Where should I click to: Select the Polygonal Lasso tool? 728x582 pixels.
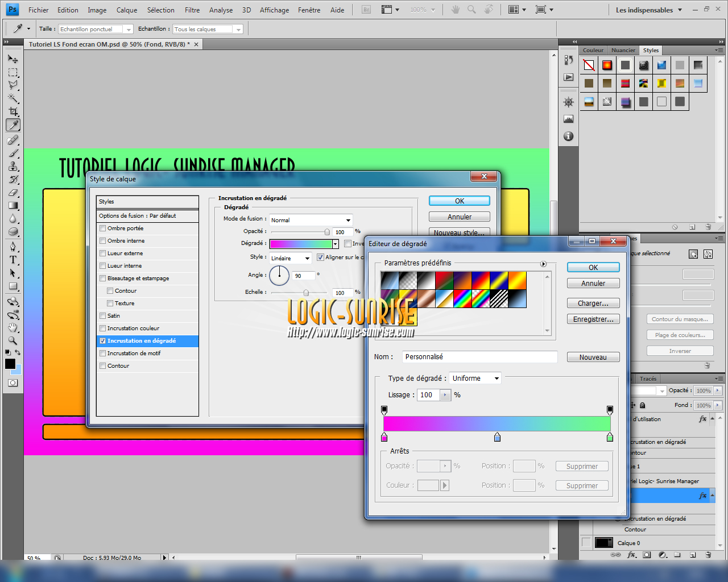[13, 85]
